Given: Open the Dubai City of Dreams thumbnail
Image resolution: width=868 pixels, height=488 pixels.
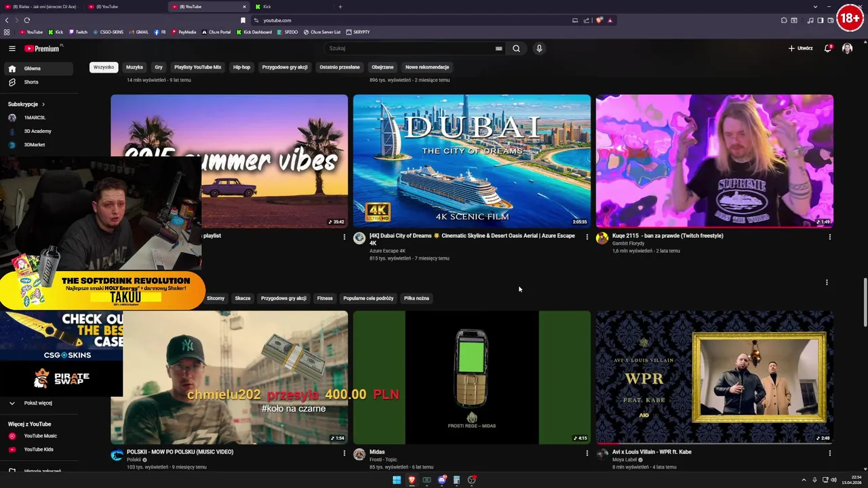Looking at the screenshot, I should tap(472, 161).
